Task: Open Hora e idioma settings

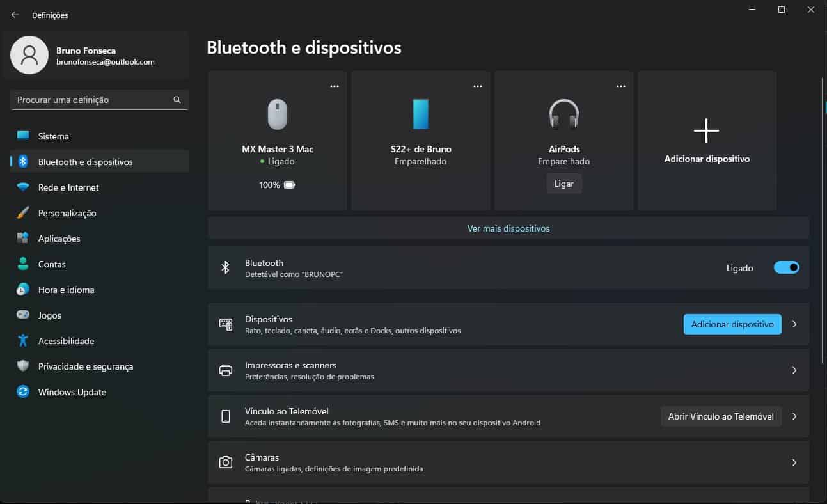Action: [x=100, y=290]
